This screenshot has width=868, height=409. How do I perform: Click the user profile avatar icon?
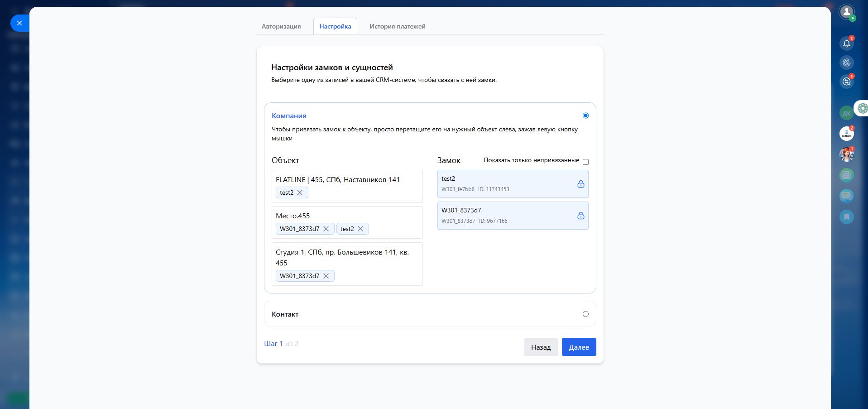846,12
